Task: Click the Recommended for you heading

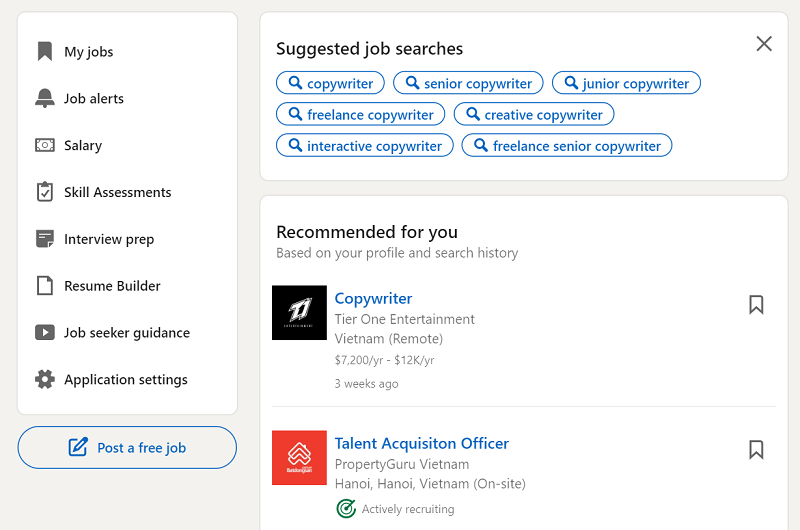Action: (367, 232)
